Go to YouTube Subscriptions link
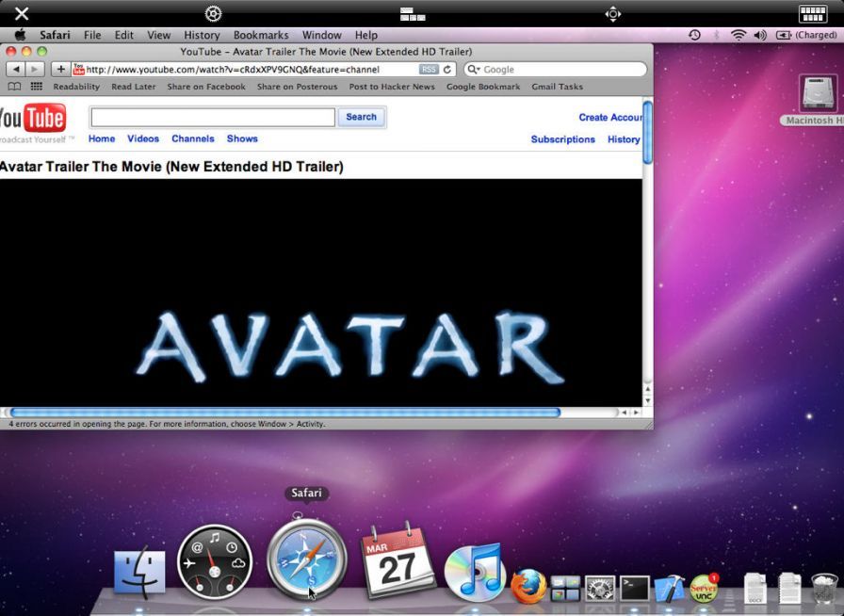Screen dimensions: 844x616 (x=562, y=139)
